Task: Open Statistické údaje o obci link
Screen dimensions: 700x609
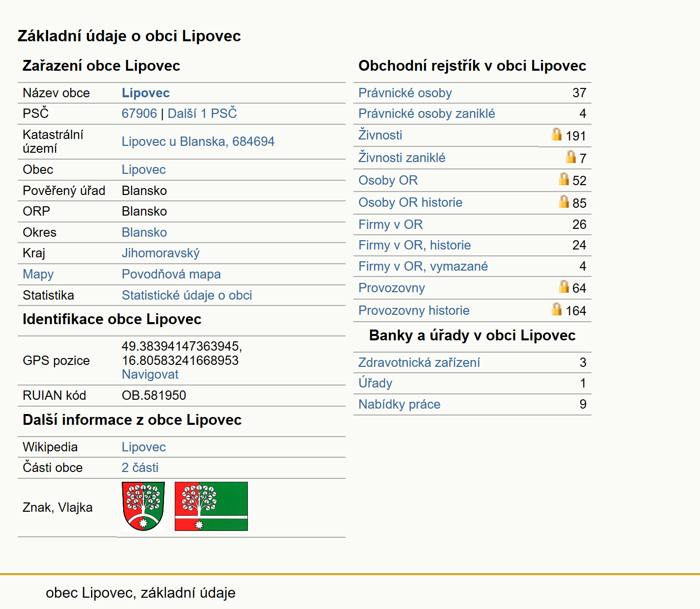Action: click(x=187, y=295)
